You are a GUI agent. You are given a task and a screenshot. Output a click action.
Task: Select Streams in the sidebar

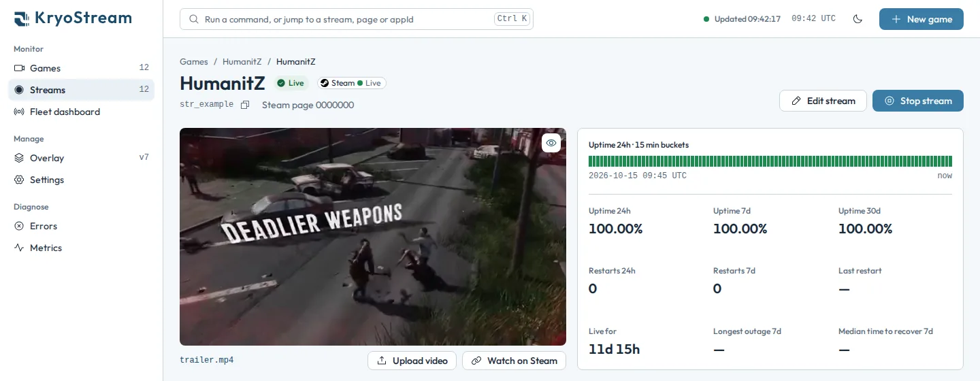(x=81, y=90)
